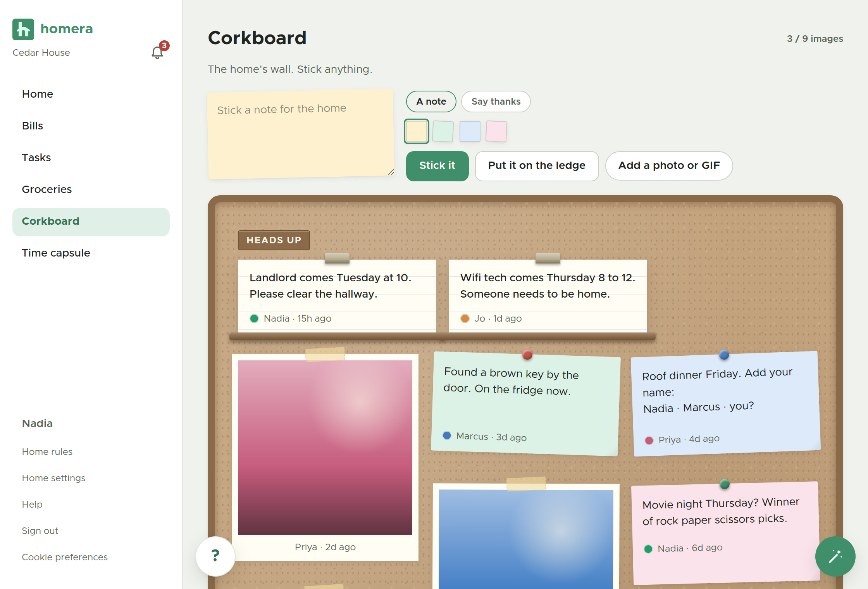Click the homera brand name
Image resolution: width=868 pixels, height=589 pixels.
point(67,29)
